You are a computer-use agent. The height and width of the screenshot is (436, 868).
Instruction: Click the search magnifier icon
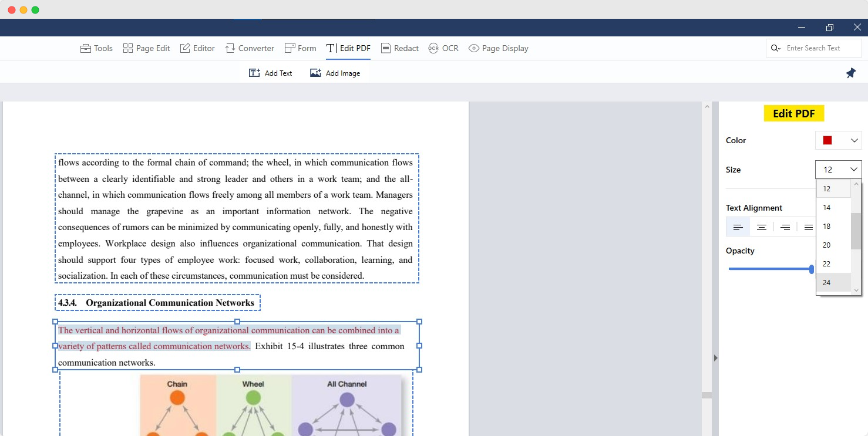pyautogui.click(x=775, y=48)
